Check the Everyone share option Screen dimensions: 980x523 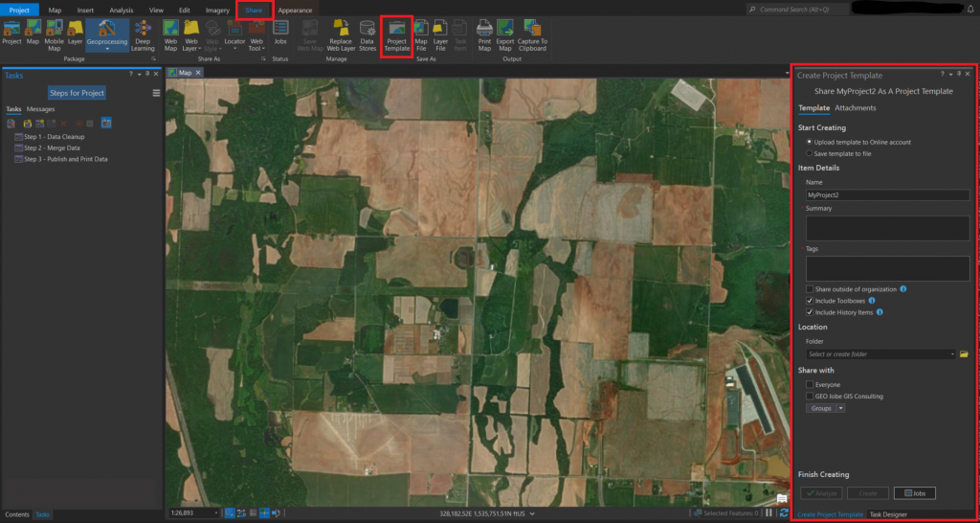[810, 384]
